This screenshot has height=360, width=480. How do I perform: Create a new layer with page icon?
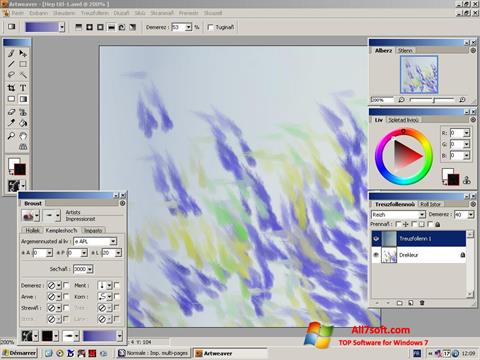pos(411,303)
